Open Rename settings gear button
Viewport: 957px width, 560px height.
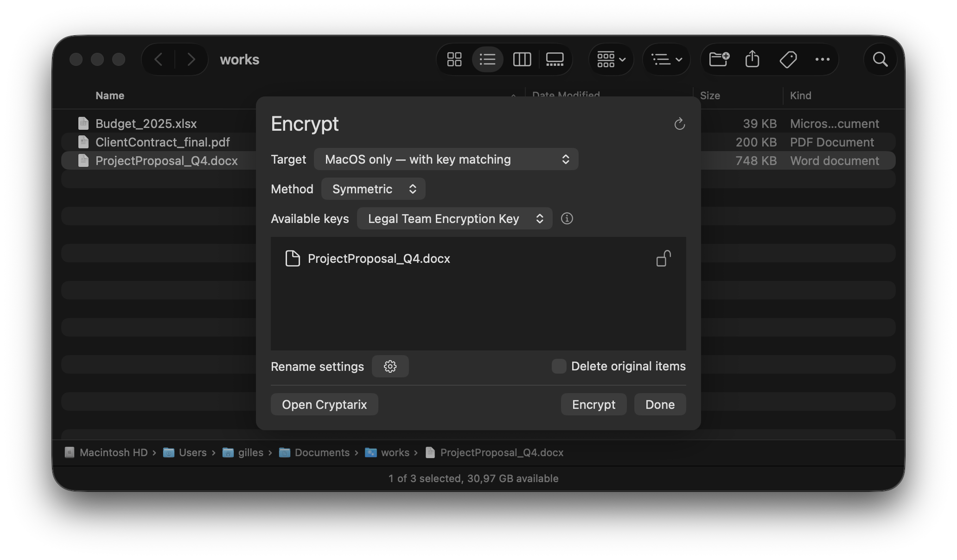point(390,366)
